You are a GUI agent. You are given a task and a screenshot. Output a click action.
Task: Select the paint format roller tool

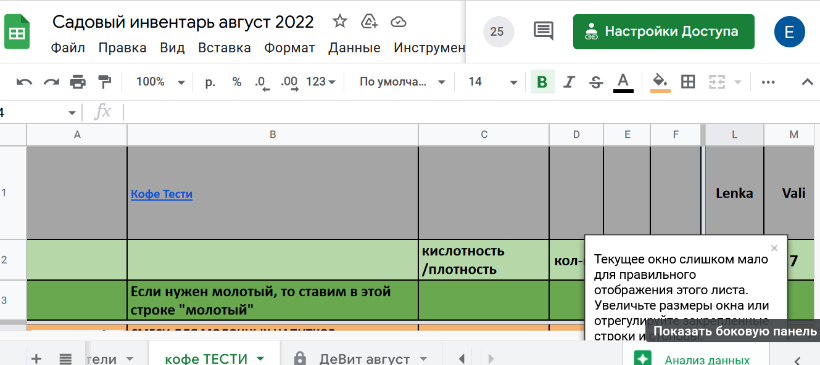[x=105, y=82]
